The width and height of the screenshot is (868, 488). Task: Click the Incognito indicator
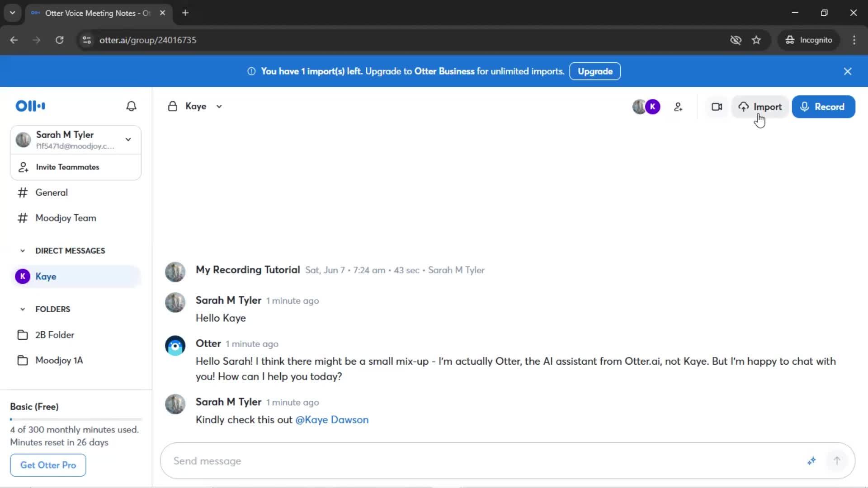click(x=809, y=40)
